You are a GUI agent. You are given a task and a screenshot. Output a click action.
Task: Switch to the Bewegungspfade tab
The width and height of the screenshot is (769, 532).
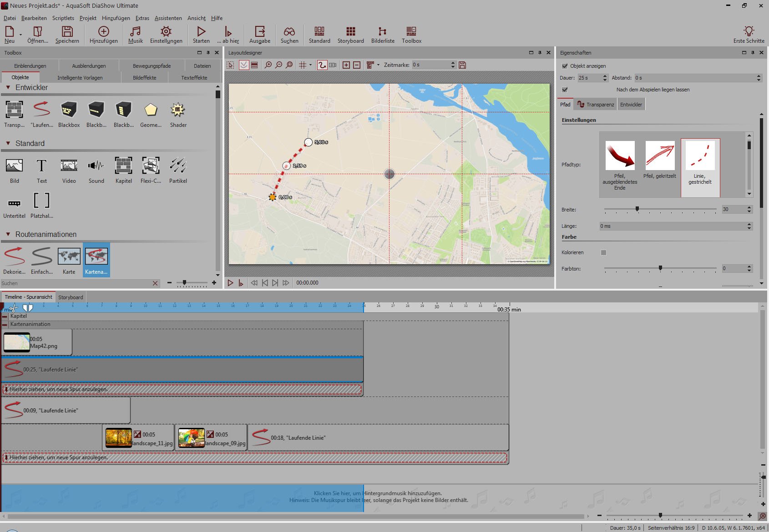click(152, 66)
